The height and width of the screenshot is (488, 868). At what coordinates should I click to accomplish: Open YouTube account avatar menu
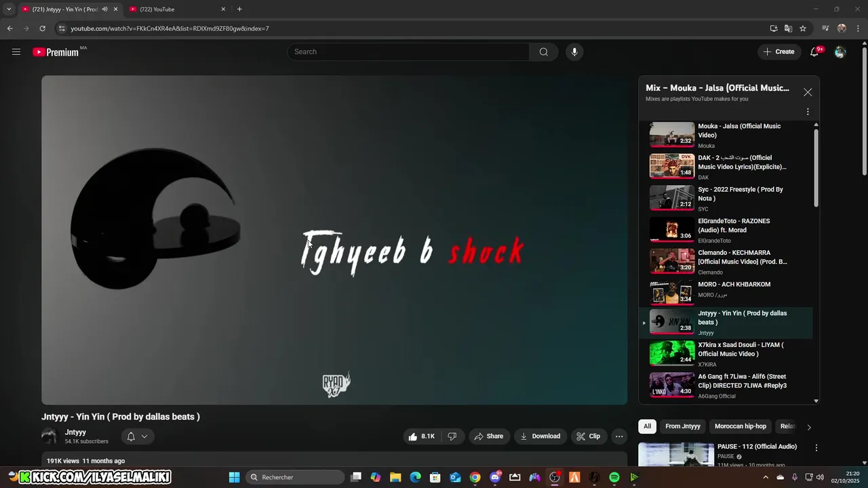(840, 52)
